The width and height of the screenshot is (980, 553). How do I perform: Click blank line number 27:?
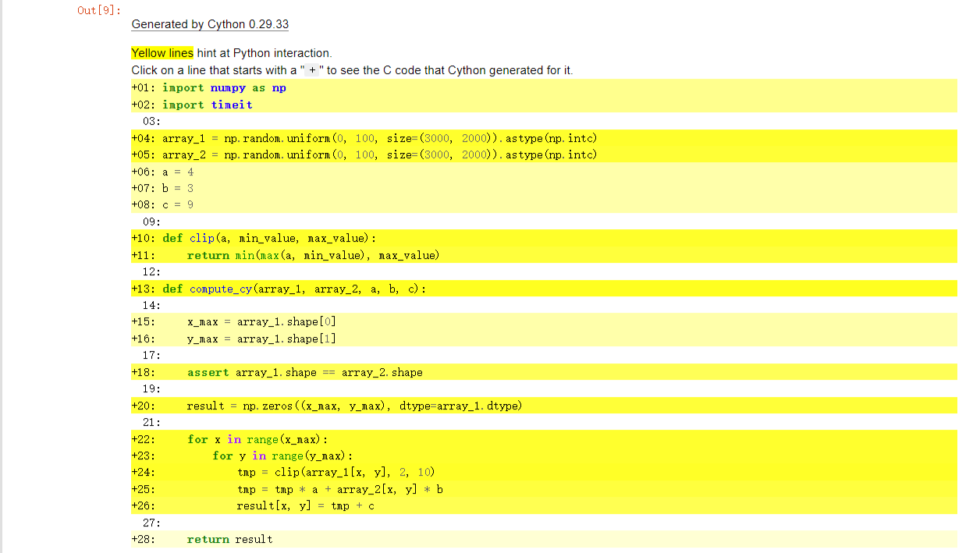151,523
